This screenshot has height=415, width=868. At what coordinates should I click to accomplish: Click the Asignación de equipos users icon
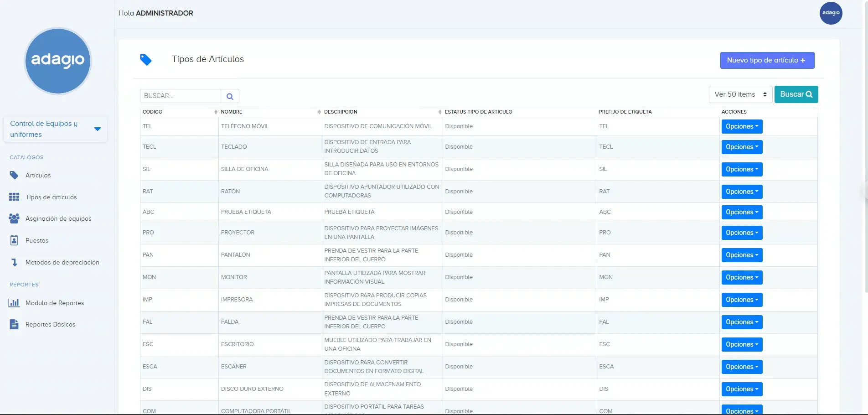point(14,218)
